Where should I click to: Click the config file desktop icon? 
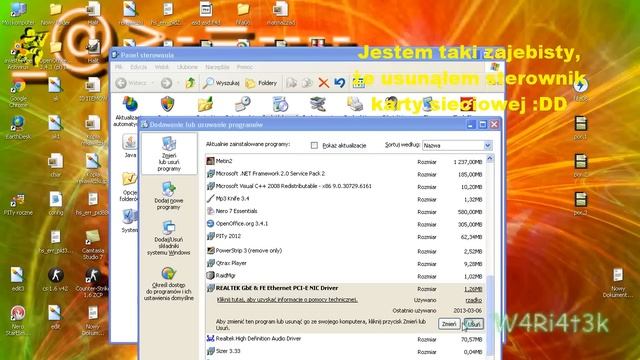[x=56, y=204]
